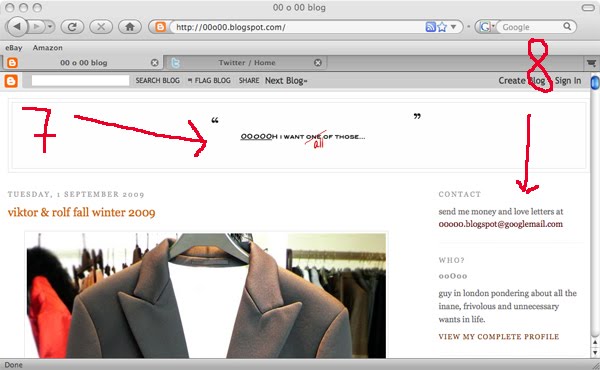The image size is (600, 370).
Task: Click the date text Tuesday, 1 September 2009
Action: pyautogui.click(x=76, y=194)
